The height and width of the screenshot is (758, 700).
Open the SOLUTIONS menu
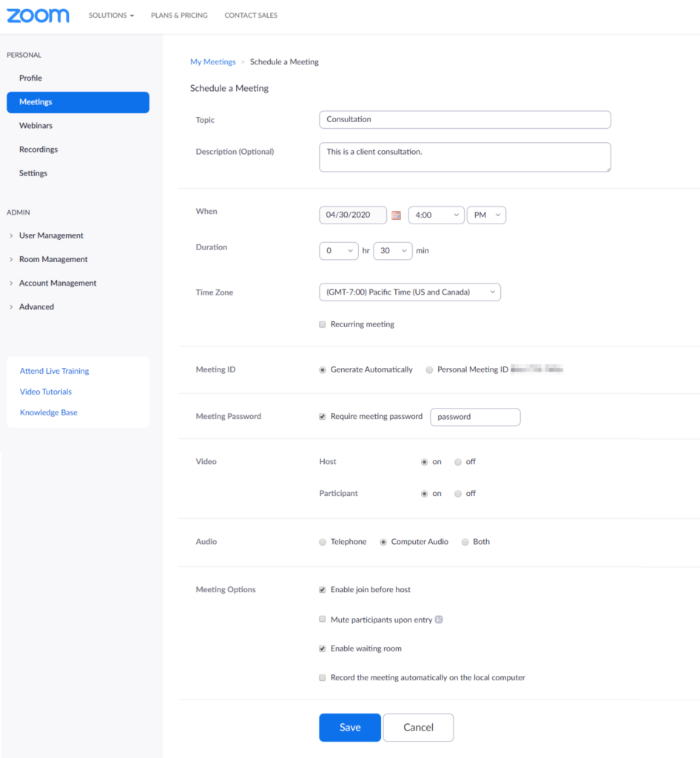[111, 15]
